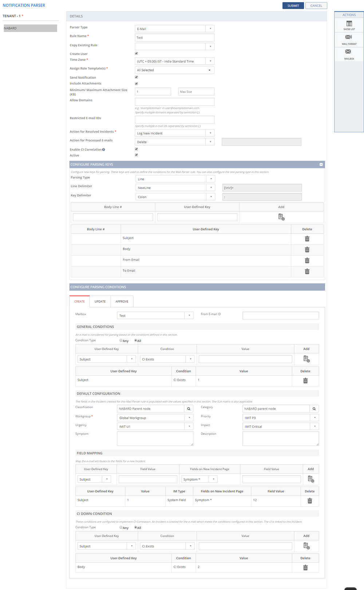Click the Rule Name input field
Screen dimensions: 364x590
tap(174, 38)
